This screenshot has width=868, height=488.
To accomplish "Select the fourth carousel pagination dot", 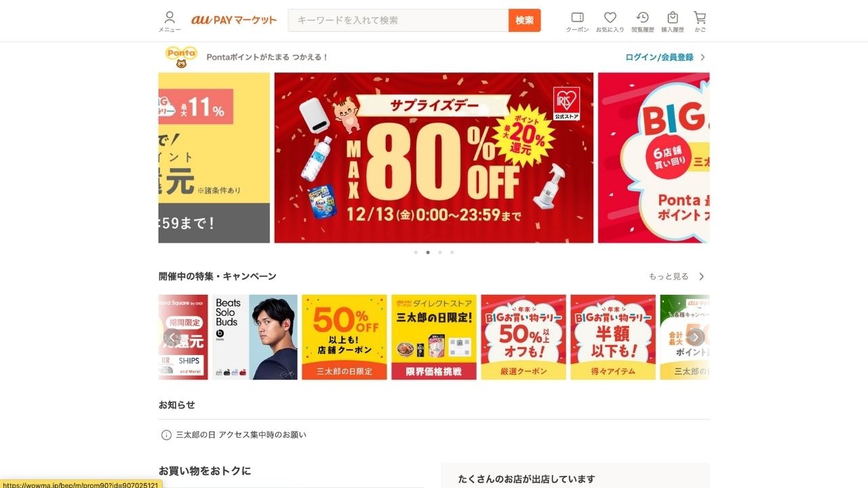I will point(452,252).
